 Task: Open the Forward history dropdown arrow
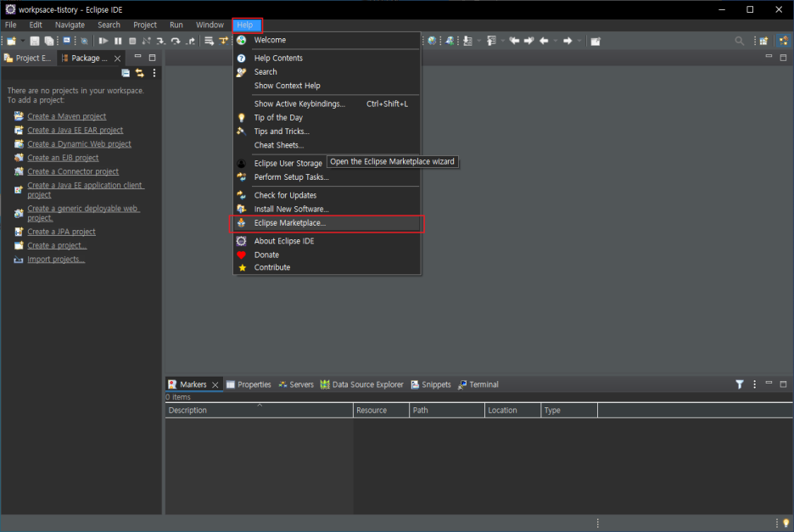point(579,41)
